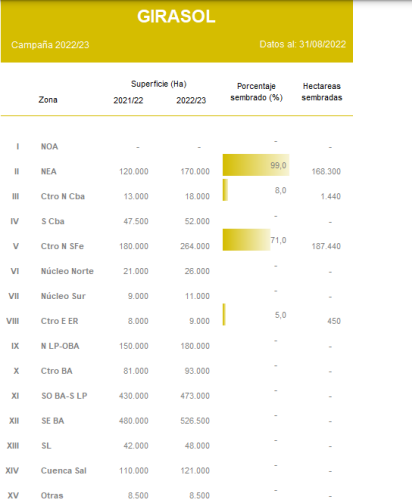The height and width of the screenshot is (504, 412).
Task: Click the SO BA-S LP zone label
Action: click(64, 396)
